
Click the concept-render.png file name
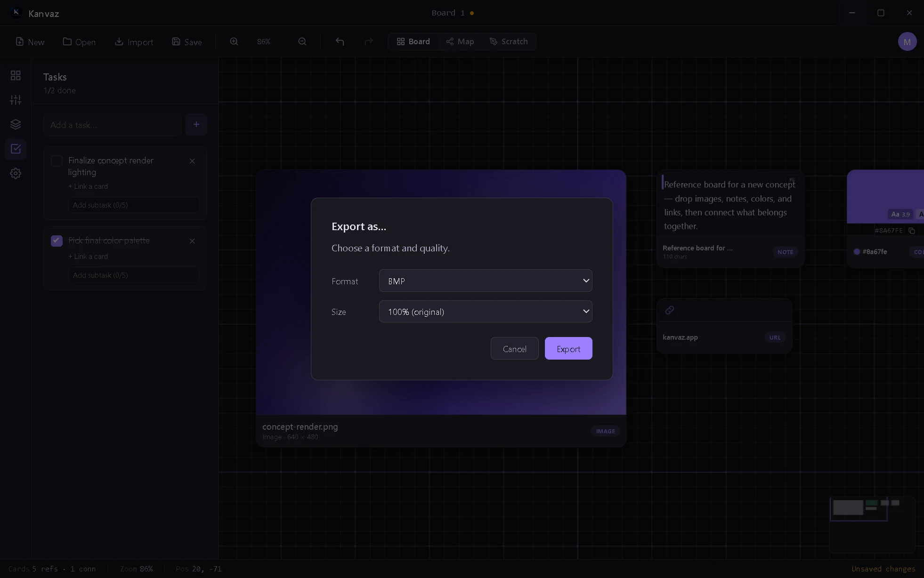tap(300, 426)
